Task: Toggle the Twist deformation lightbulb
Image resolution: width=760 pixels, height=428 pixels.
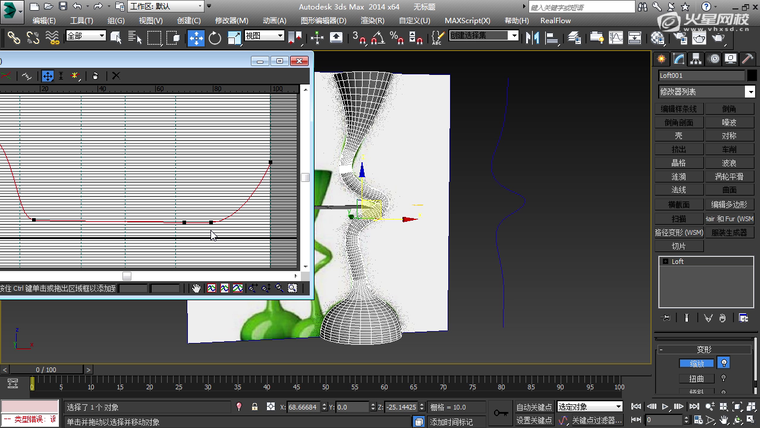Action: (x=723, y=379)
